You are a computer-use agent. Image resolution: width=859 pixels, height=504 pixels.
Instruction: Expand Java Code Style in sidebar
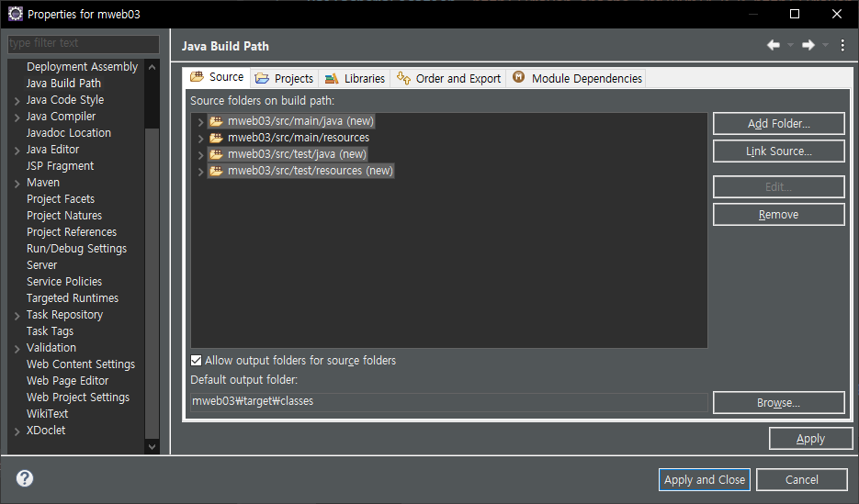(17, 101)
